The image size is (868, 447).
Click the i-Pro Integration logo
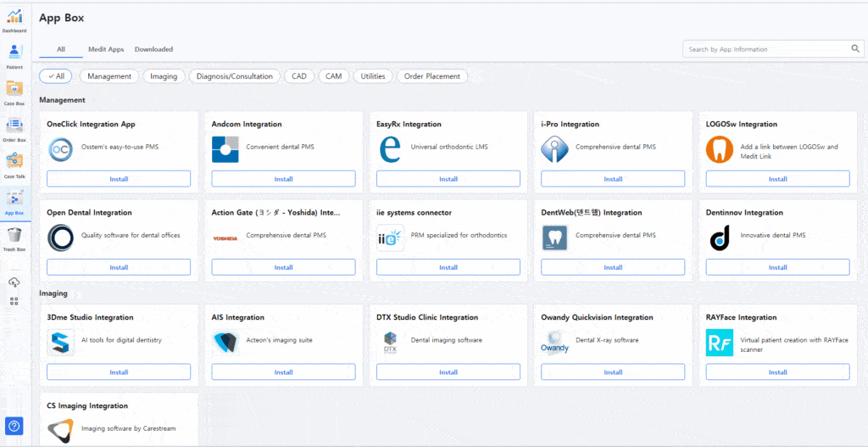554,149
